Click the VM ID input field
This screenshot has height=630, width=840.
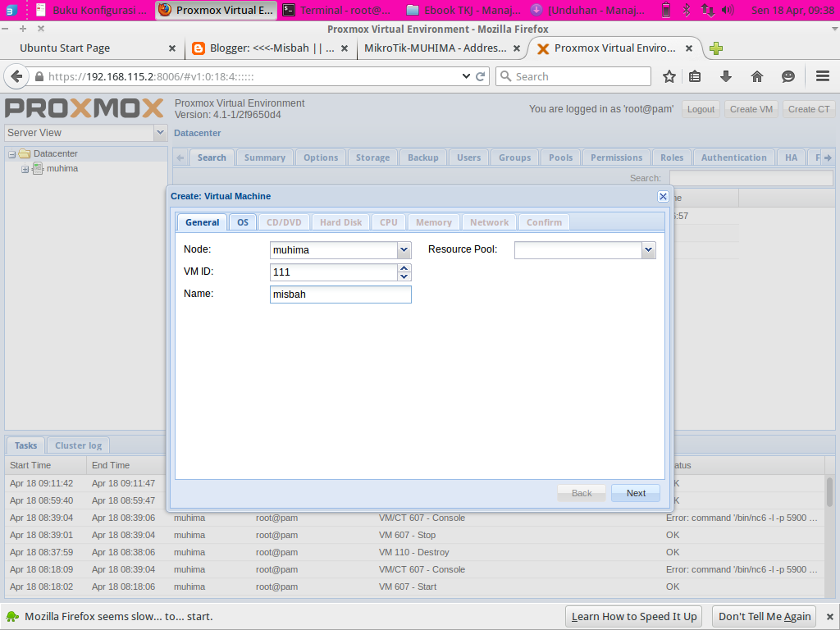coord(333,272)
